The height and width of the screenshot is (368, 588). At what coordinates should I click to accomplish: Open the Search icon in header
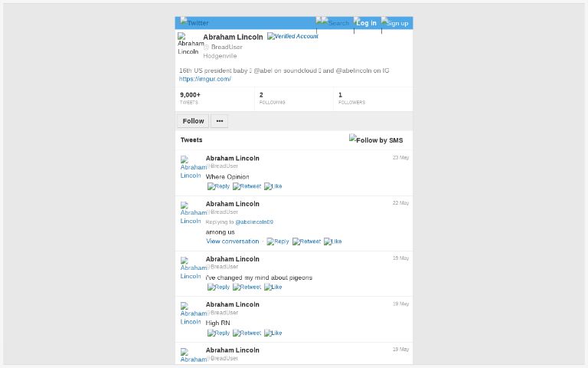coord(335,22)
